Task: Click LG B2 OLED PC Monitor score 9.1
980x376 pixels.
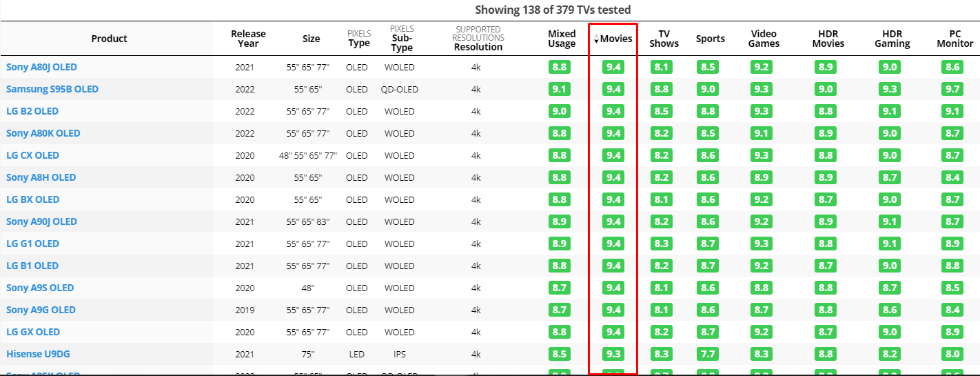Action: 953,111
